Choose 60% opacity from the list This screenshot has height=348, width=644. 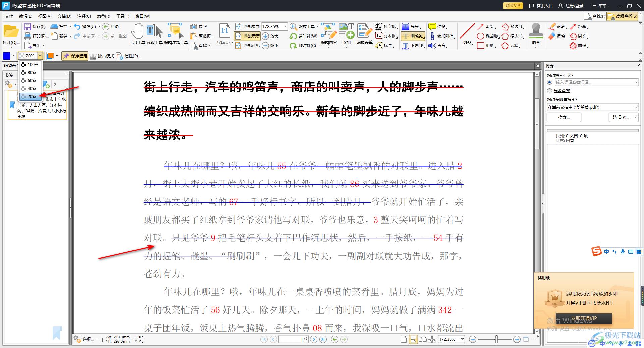30,81
